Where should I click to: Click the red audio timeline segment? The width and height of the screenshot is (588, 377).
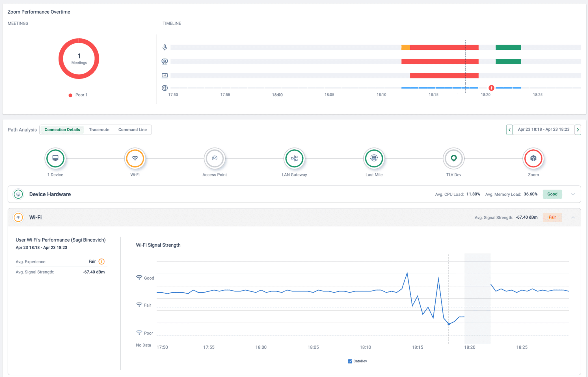click(x=444, y=47)
